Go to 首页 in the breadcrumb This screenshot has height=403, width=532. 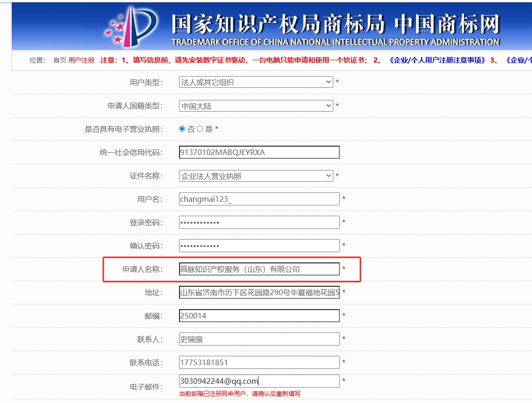click(59, 60)
